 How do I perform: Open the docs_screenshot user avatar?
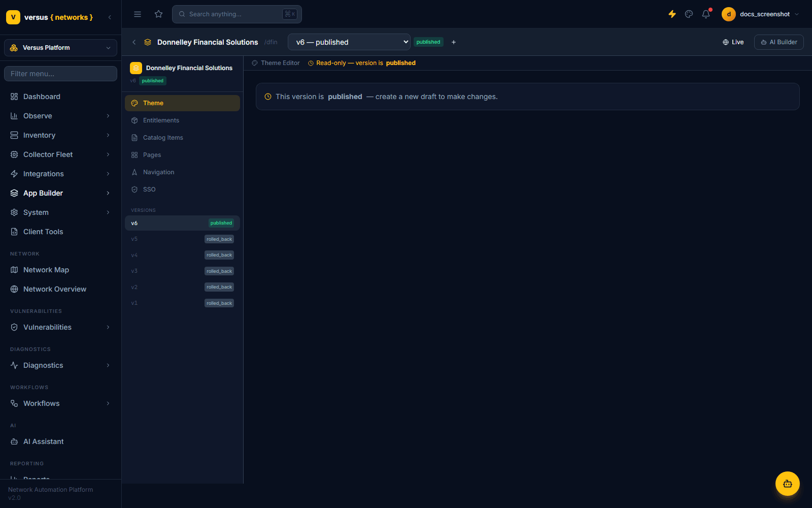point(729,14)
